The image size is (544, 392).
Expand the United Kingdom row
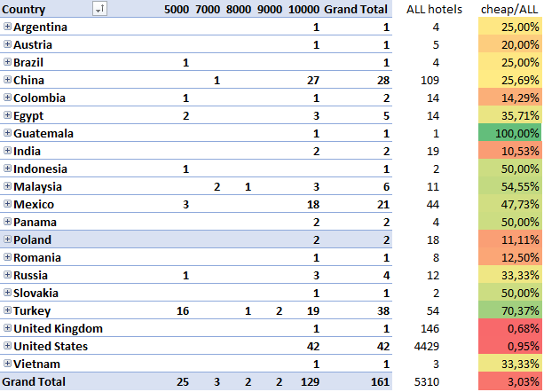pos(7,327)
